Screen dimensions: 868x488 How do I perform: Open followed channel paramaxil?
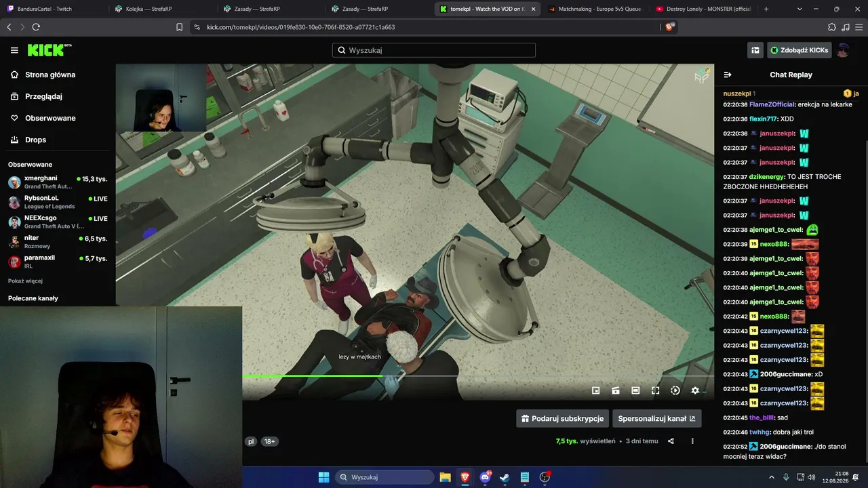point(58,262)
